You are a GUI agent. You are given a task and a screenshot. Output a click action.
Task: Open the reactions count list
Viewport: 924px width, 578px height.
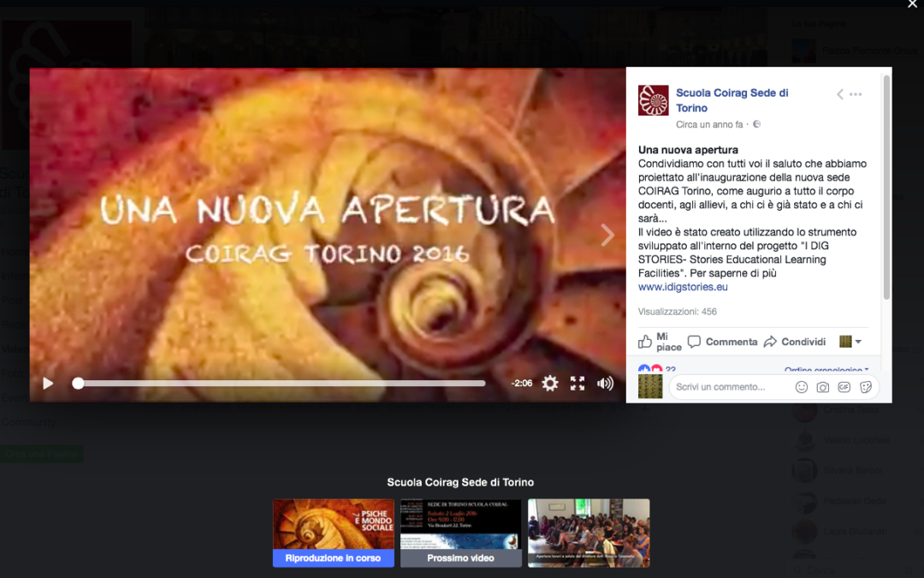pos(657,369)
